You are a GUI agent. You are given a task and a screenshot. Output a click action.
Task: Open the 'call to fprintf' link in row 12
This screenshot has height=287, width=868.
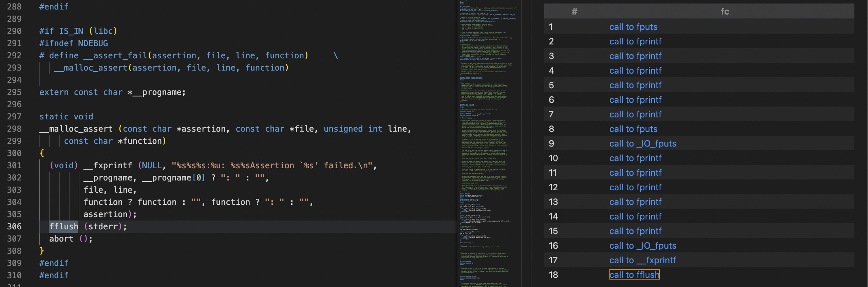point(635,187)
